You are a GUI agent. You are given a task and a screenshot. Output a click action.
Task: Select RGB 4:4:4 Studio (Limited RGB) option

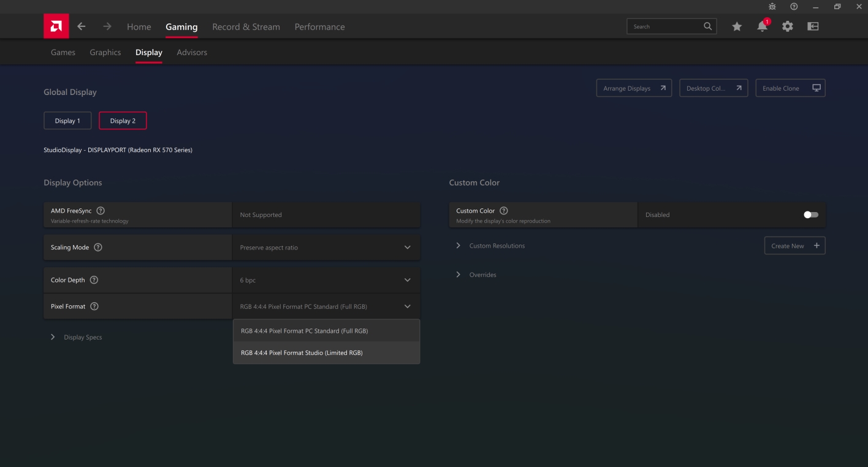tap(327, 352)
